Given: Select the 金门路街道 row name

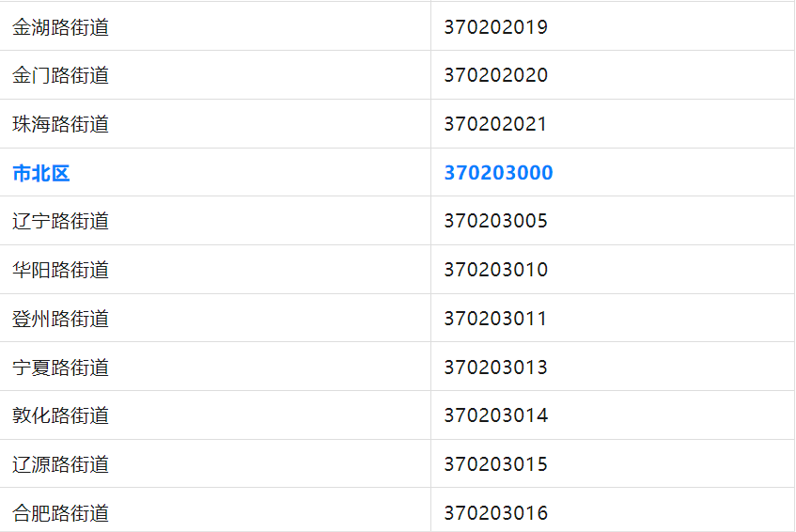Looking at the screenshot, I should tap(61, 75).
